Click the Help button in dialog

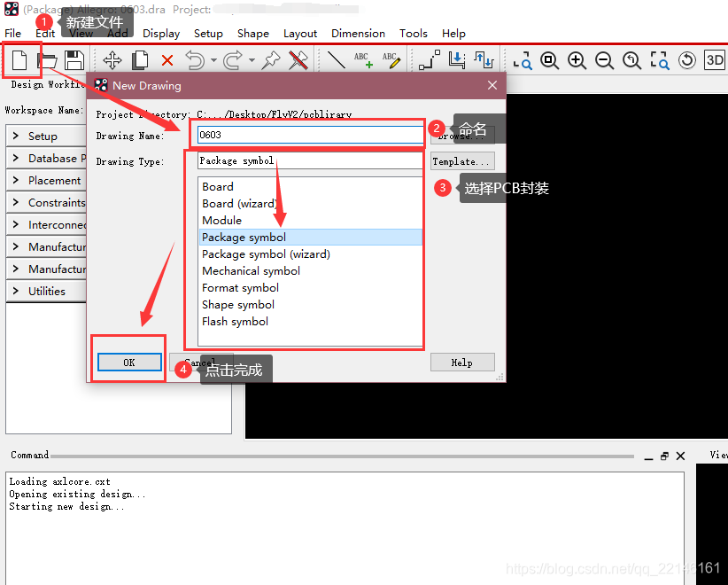(x=461, y=363)
